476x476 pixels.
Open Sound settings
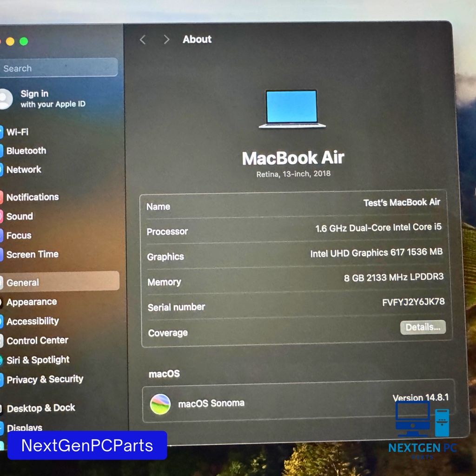point(20,217)
